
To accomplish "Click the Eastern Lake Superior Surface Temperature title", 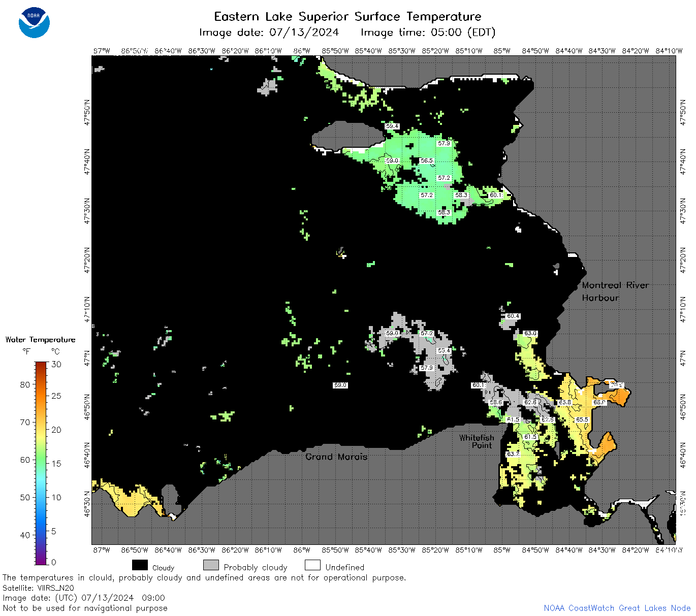I will tap(347, 16).
